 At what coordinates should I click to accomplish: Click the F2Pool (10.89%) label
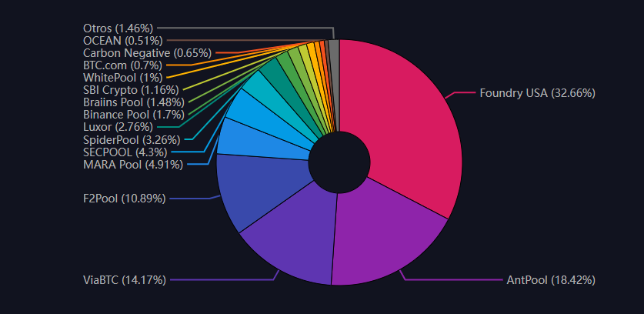(124, 199)
